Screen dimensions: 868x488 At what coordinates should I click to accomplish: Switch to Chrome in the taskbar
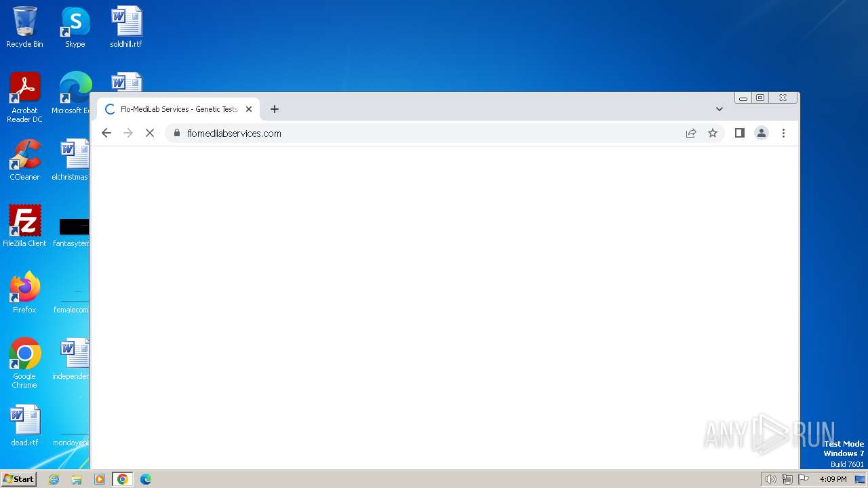[x=123, y=479]
